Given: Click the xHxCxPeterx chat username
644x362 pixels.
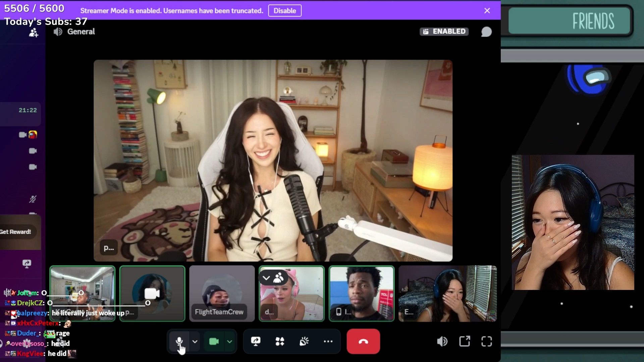Looking at the screenshot, I should point(38,323).
